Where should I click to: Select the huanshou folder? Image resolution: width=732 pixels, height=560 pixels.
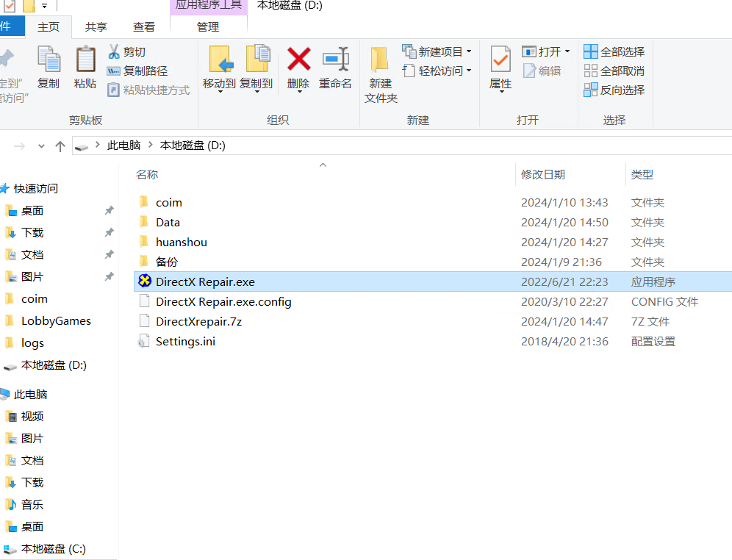(x=433, y=243)
